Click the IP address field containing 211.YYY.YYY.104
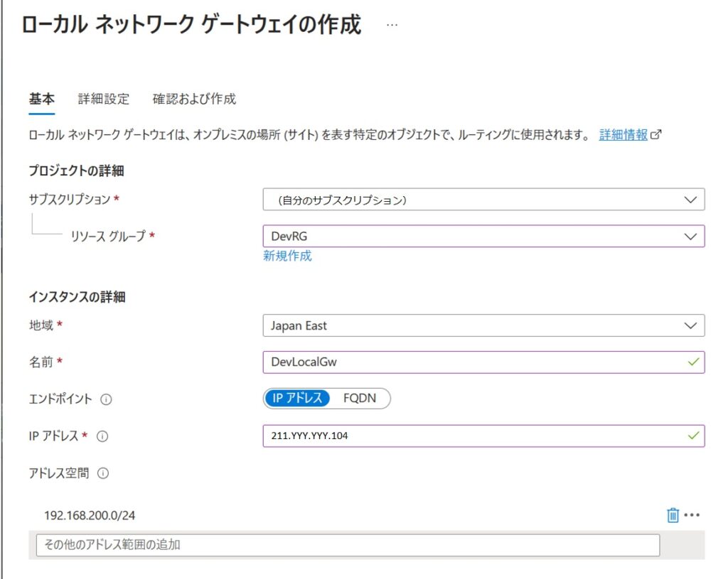This screenshot has height=579, width=728. [x=483, y=436]
